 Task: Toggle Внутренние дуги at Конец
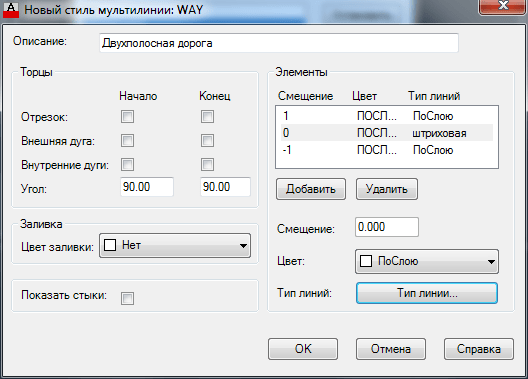tap(207, 165)
